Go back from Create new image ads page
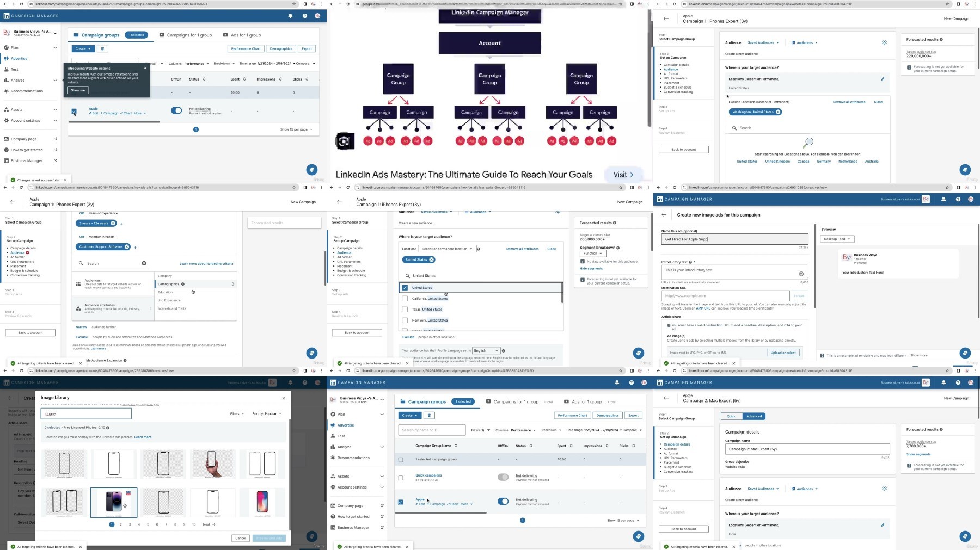980x550 pixels. (664, 215)
